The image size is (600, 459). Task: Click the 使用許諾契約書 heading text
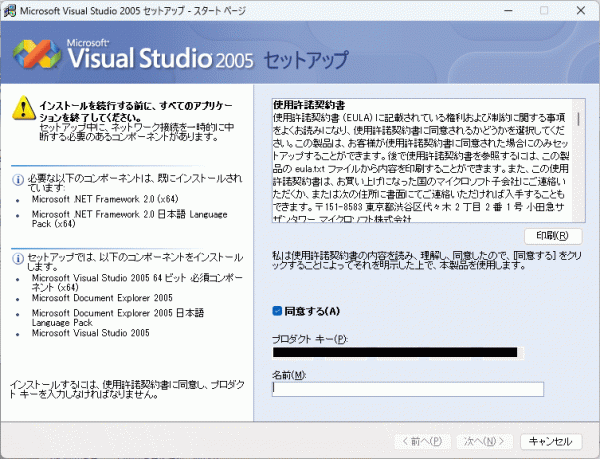pos(309,104)
